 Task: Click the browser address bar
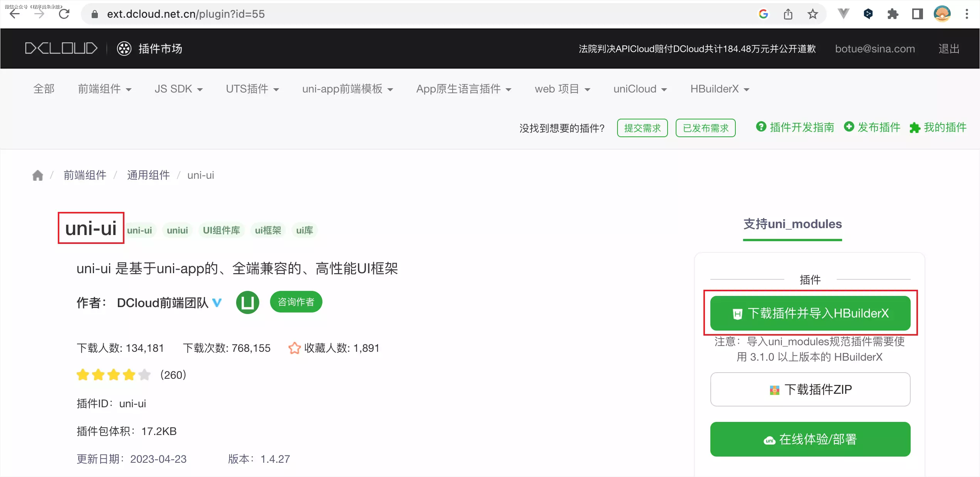270,14
